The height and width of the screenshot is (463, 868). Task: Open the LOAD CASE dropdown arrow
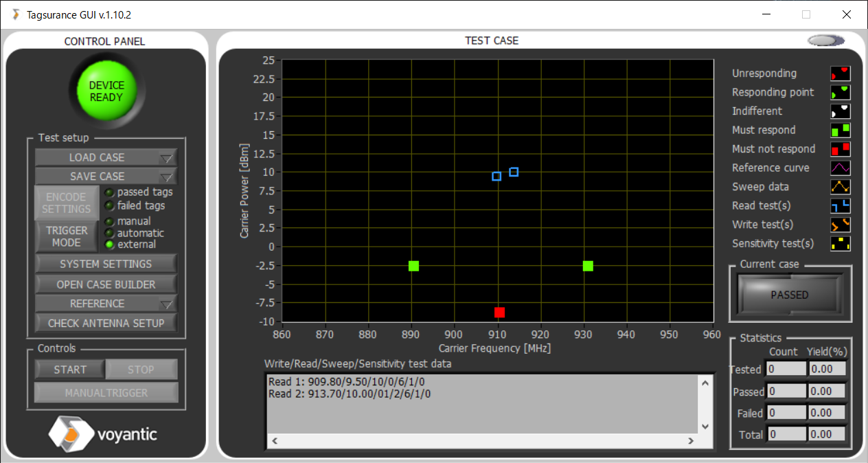[x=167, y=158]
